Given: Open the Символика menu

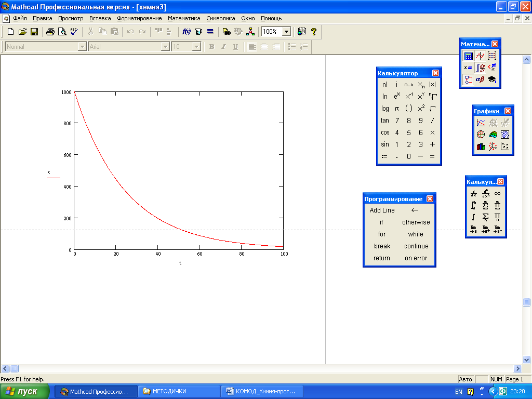Looking at the screenshot, I should pos(220,18).
